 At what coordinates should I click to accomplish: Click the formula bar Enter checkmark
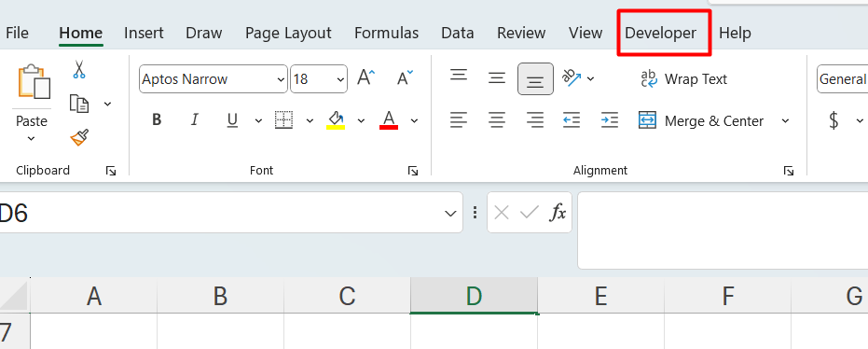tap(530, 212)
